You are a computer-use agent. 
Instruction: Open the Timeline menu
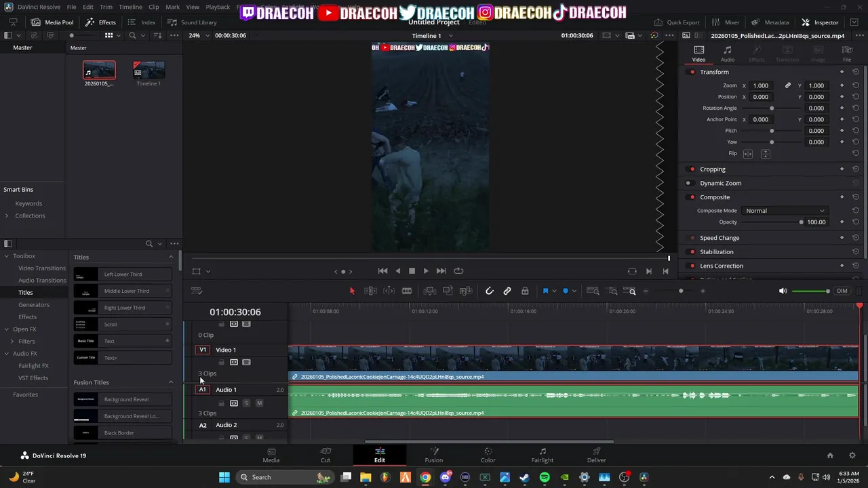130,7
